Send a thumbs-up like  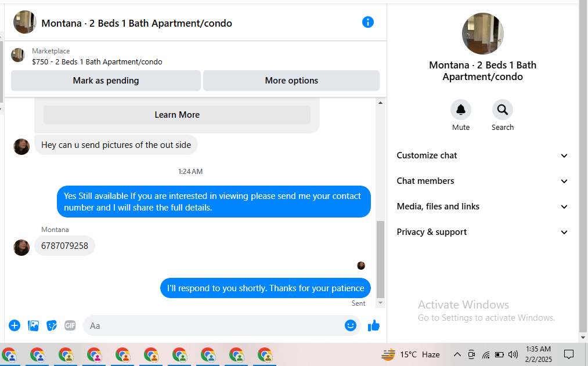pyautogui.click(x=373, y=325)
